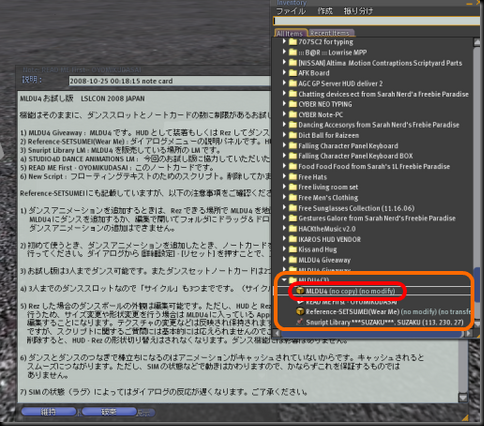
Task: Click the Free living room set folder icon
Action: point(293,187)
